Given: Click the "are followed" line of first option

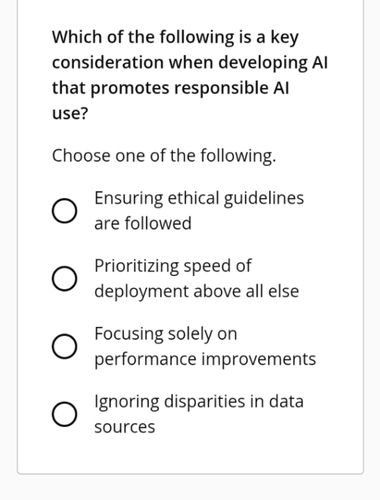Looking at the screenshot, I should [143, 224].
